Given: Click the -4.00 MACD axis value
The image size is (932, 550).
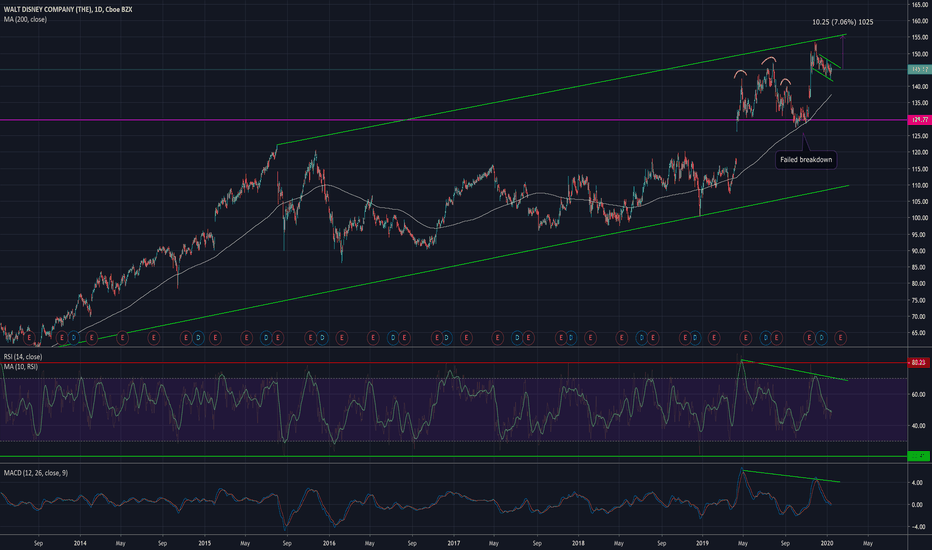Looking at the screenshot, I should tap(919, 527).
